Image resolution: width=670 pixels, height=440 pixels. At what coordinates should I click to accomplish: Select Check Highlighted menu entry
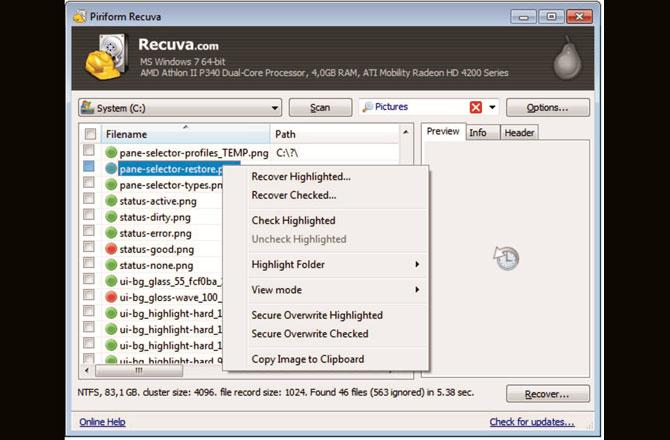[294, 220]
